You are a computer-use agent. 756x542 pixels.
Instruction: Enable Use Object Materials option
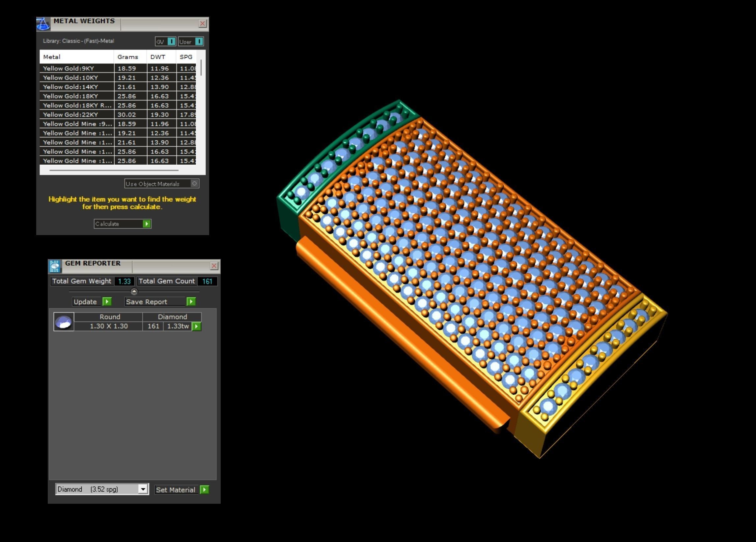(195, 183)
